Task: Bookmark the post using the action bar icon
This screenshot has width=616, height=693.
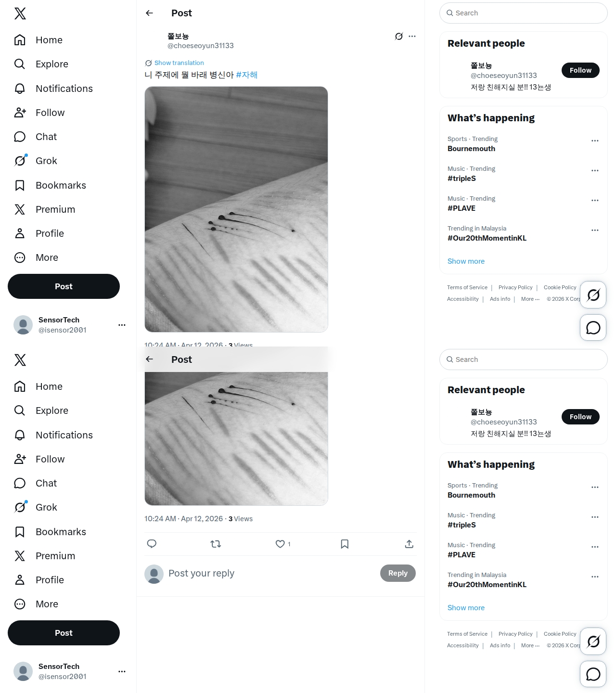Action: point(345,544)
